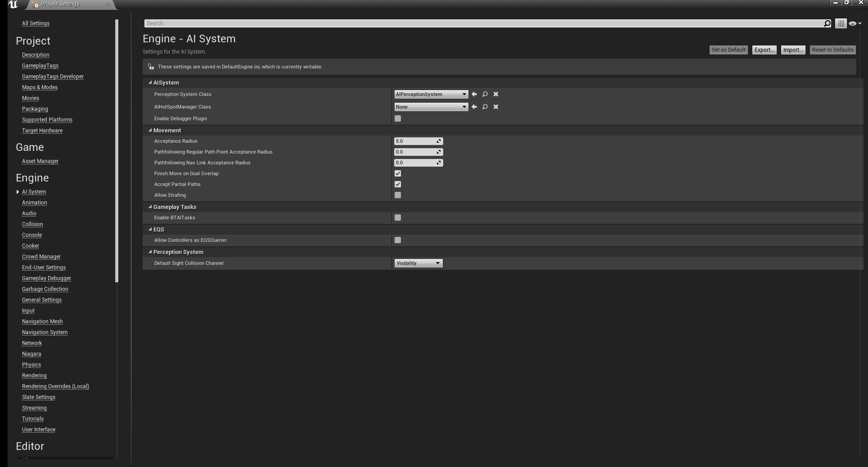Click Pathfollowing Regular Path Point Acceptance Radius field
The width and height of the screenshot is (868, 467).
pos(418,152)
